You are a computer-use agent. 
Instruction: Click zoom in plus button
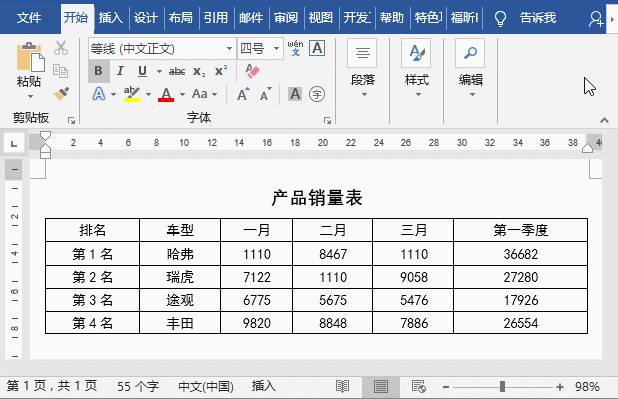(560, 387)
